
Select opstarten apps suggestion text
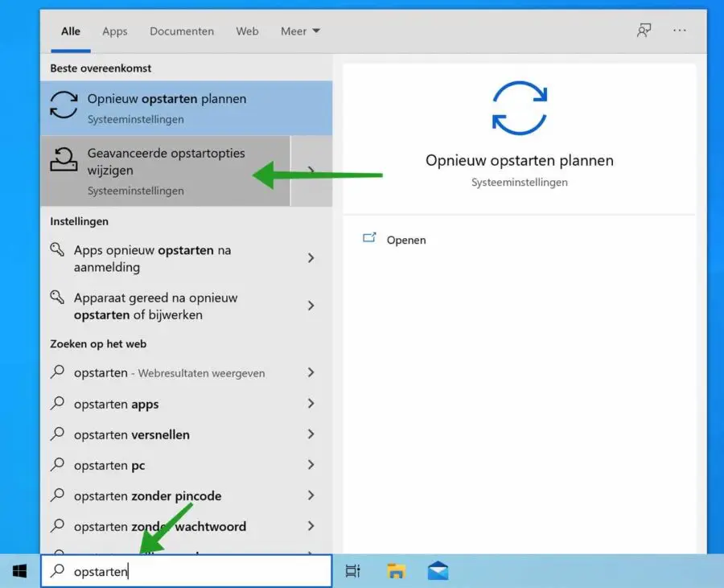(x=117, y=405)
